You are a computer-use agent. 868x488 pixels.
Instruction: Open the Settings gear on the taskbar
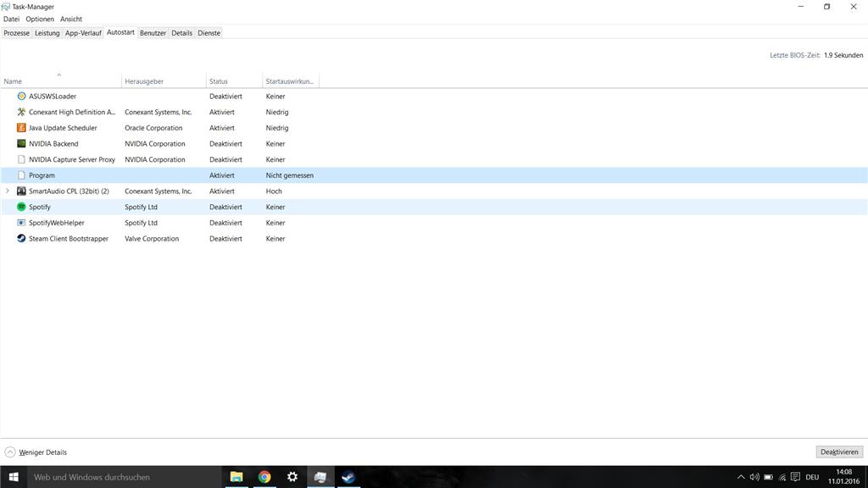tap(292, 477)
